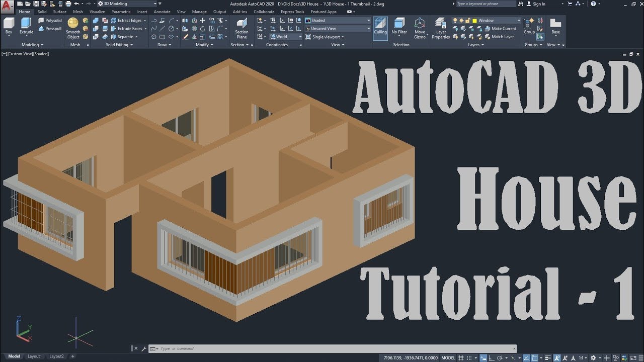The width and height of the screenshot is (644, 362).
Task: Choose the Presspull tool
Action: [x=50, y=29]
